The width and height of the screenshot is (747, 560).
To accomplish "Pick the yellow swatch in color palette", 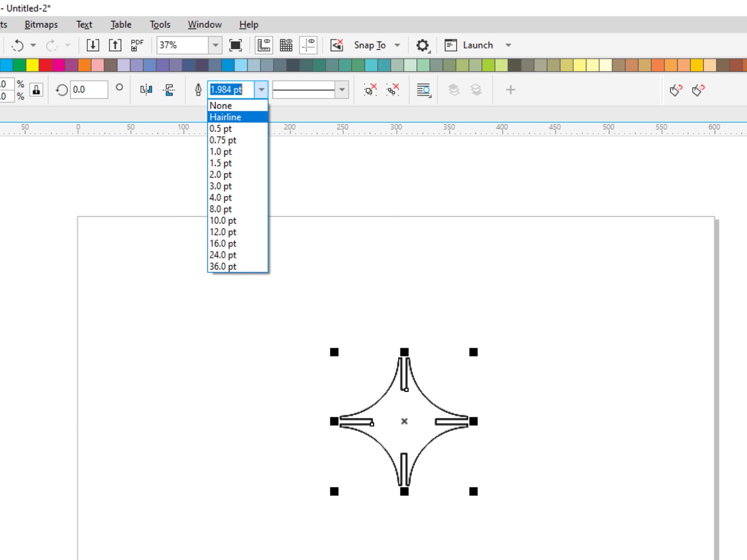I will coord(33,65).
